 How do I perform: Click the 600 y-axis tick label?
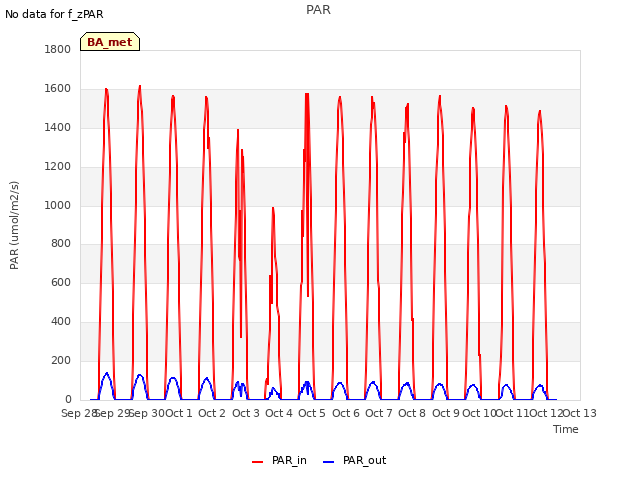point(61,283)
